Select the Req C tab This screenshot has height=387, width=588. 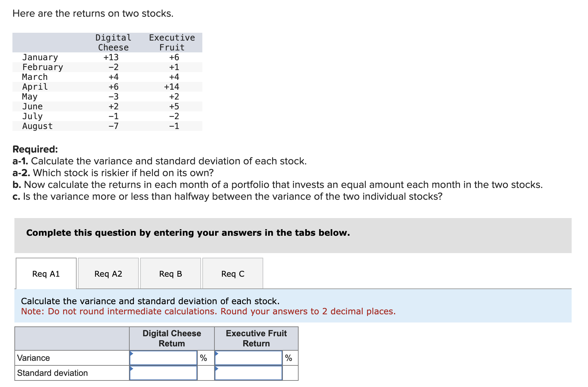click(232, 274)
